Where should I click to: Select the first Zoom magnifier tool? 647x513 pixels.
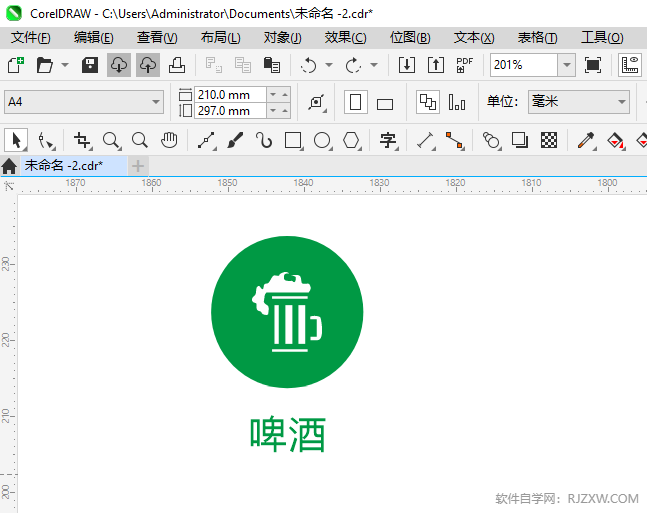(111, 140)
